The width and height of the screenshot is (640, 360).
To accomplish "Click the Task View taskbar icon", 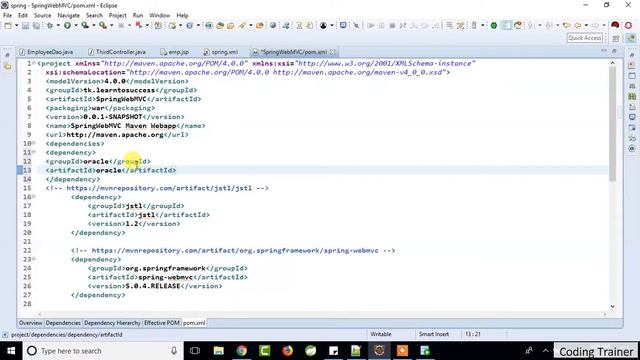I will [195, 351].
